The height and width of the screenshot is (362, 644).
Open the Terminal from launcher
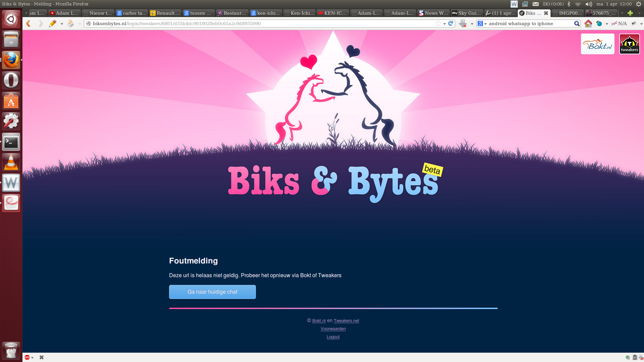point(11,142)
